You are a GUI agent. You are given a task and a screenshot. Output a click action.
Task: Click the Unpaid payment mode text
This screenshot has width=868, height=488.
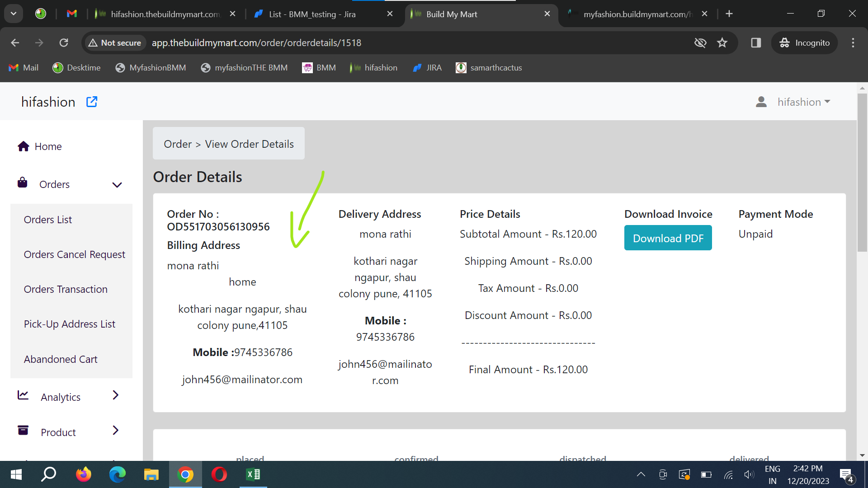tap(755, 234)
